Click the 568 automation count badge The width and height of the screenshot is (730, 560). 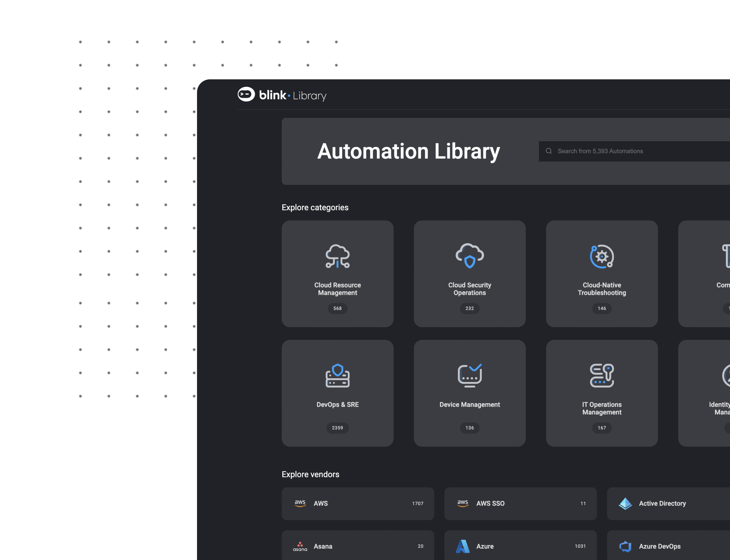(337, 308)
